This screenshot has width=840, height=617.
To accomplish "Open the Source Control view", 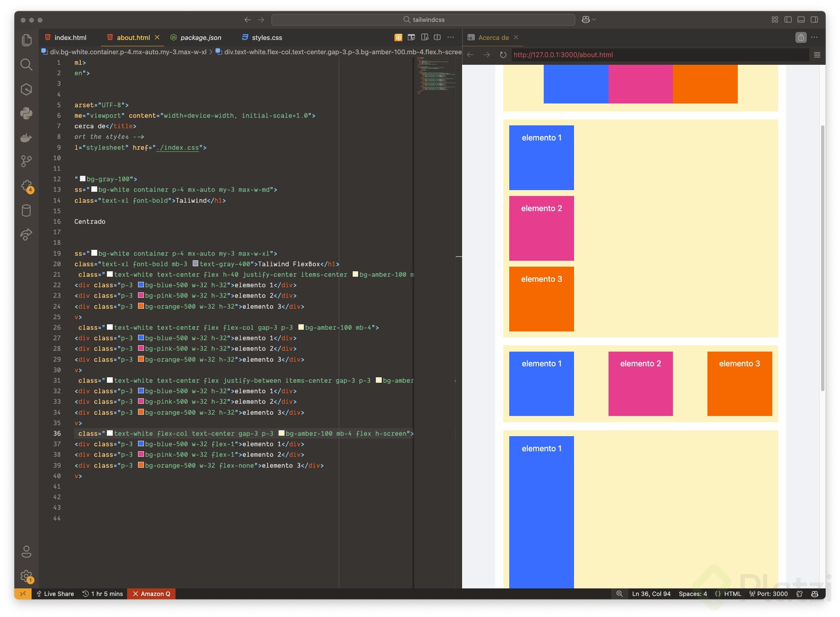I will pyautogui.click(x=27, y=161).
